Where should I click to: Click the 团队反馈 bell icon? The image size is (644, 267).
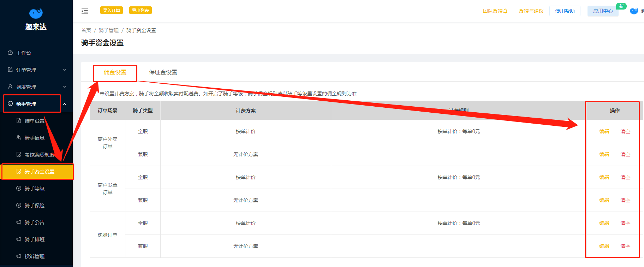tap(505, 11)
